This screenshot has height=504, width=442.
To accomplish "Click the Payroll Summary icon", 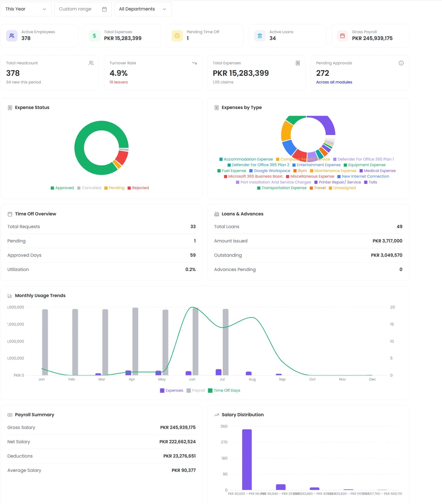I will point(10,415).
